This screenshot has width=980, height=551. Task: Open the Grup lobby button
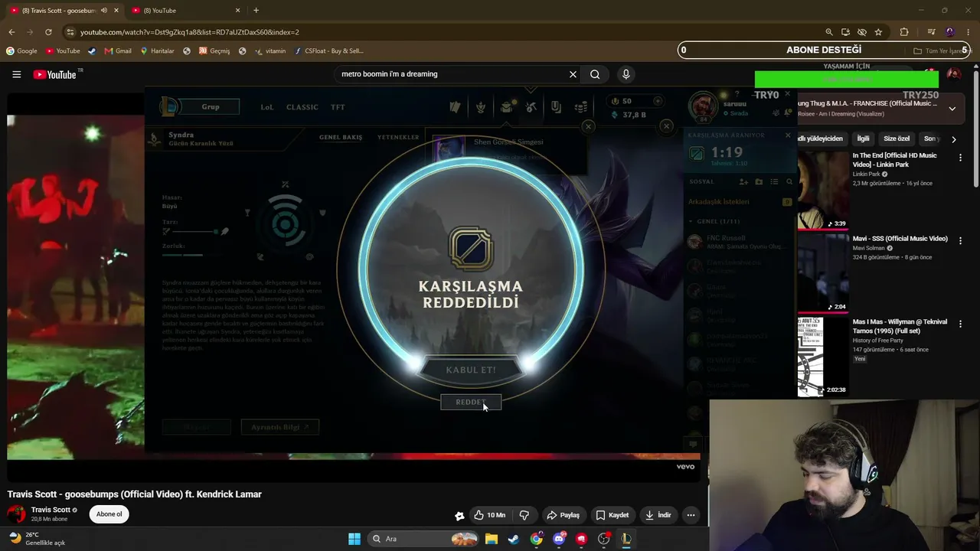(211, 107)
